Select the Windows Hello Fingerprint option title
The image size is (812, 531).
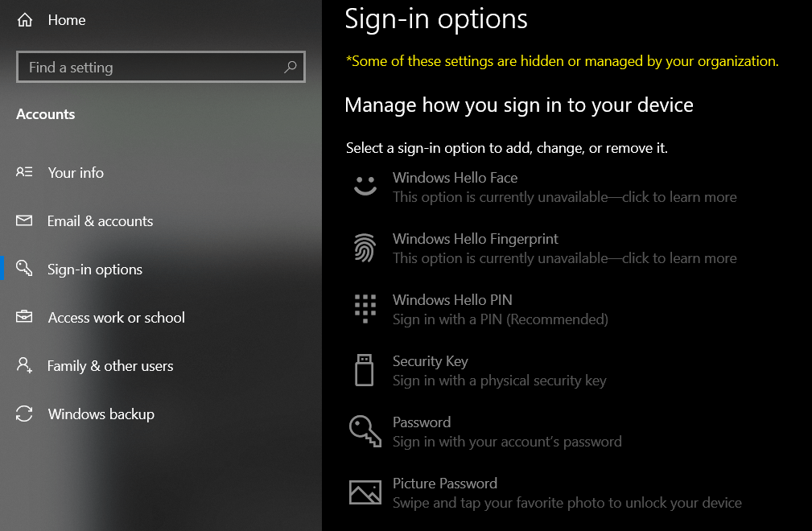point(476,239)
